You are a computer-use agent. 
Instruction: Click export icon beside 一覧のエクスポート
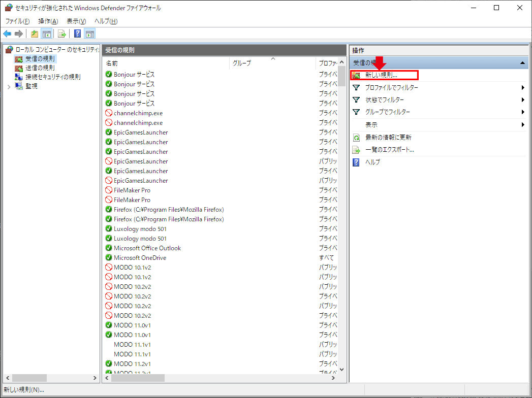tap(356, 150)
